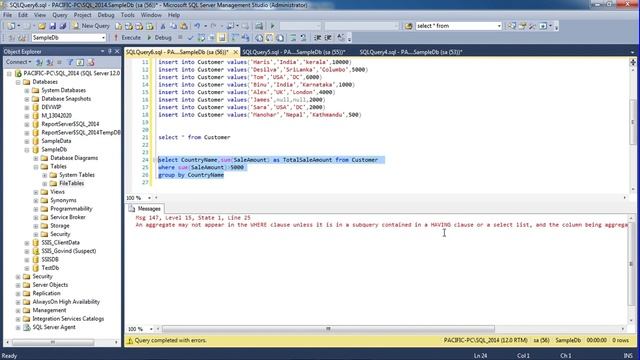Click the Find in Files icon
This screenshot has height=360, width=640.
pos(409,26)
